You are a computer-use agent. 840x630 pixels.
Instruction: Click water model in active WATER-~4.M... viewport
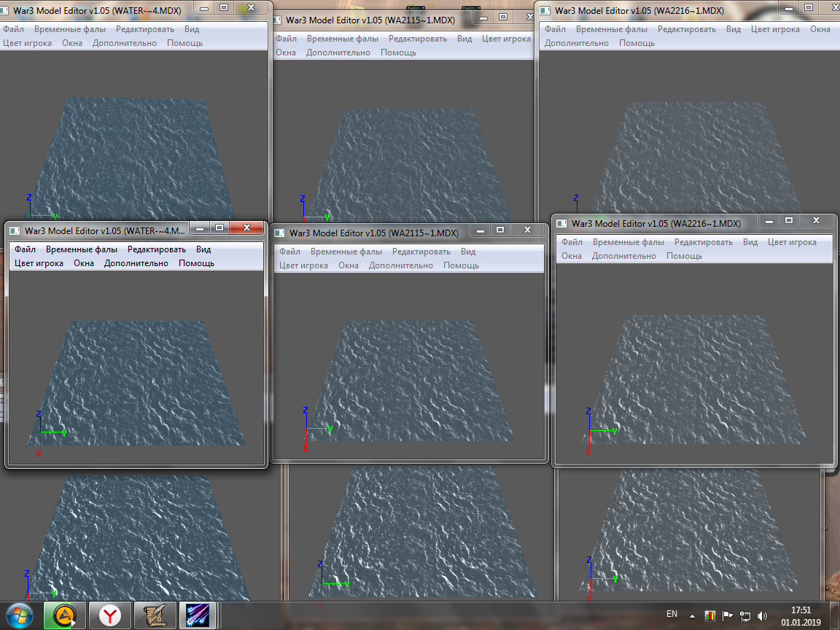(136, 383)
